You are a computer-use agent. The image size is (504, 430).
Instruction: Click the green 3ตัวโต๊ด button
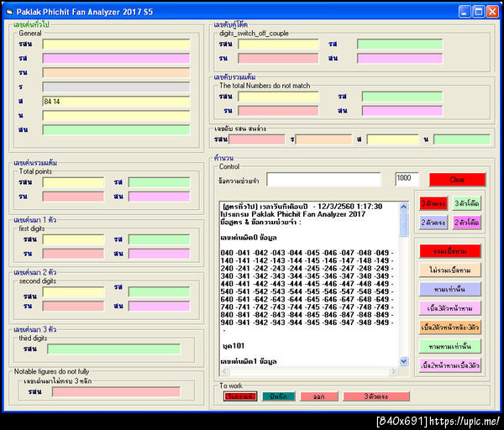click(467, 203)
